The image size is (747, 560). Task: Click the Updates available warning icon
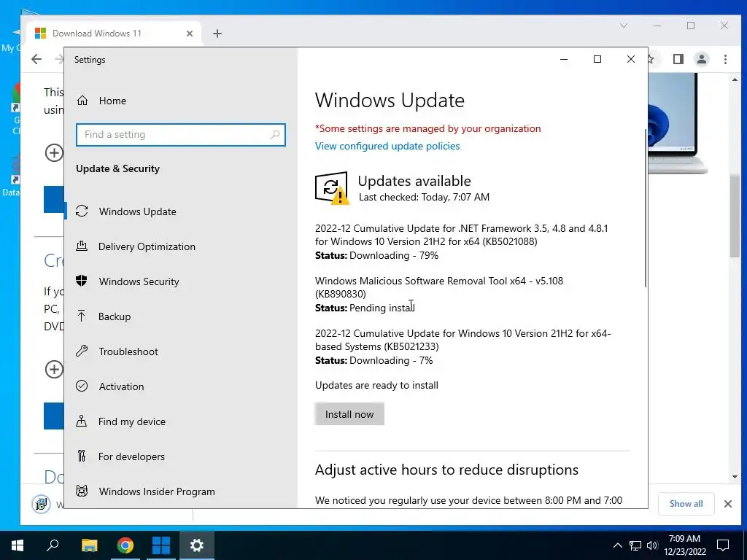[x=332, y=188]
